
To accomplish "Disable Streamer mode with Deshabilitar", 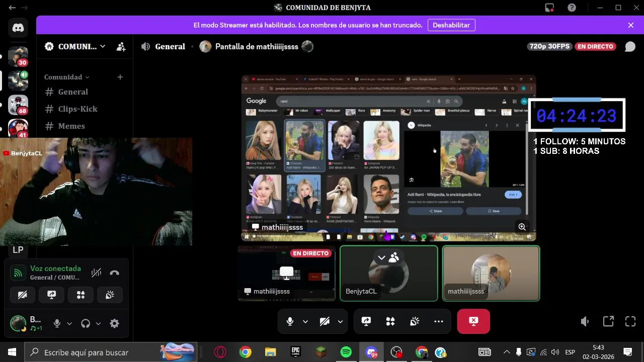I will (451, 25).
